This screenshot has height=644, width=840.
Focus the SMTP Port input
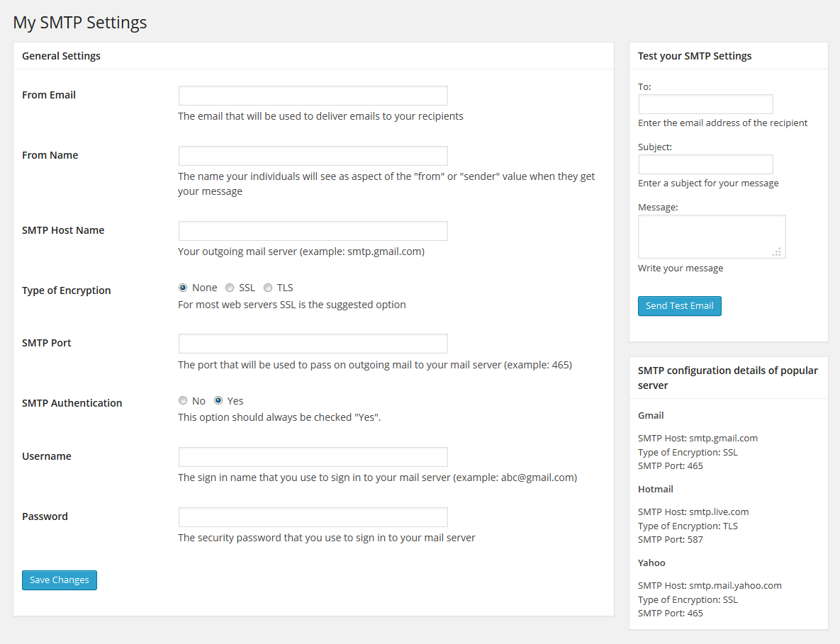click(x=313, y=344)
